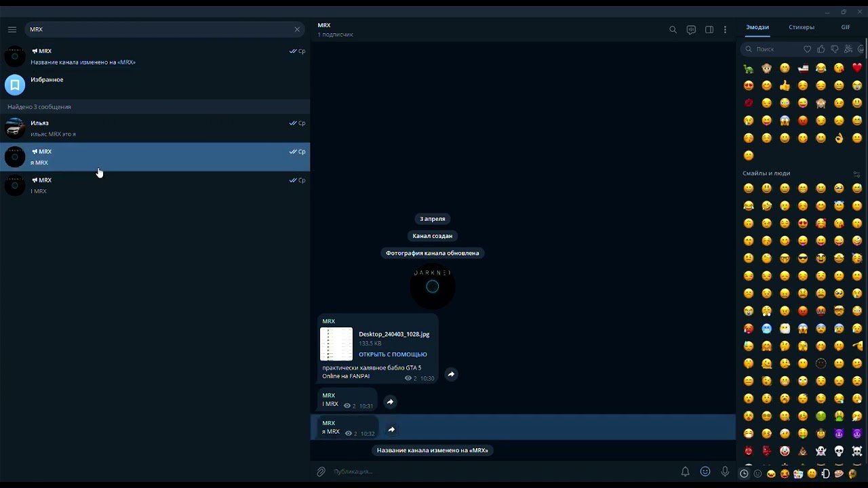Insert the OK hand emoji
This screenshot has width=868, height=488.
[839, 138]
